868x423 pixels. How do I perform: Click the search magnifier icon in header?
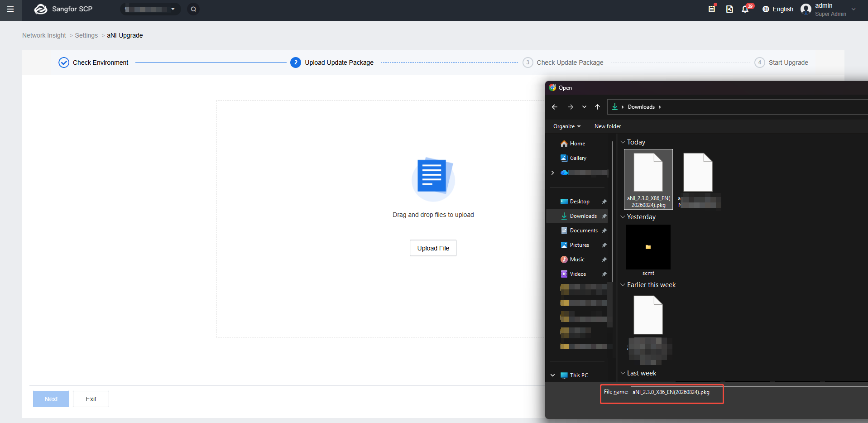[x=193, y=9]
